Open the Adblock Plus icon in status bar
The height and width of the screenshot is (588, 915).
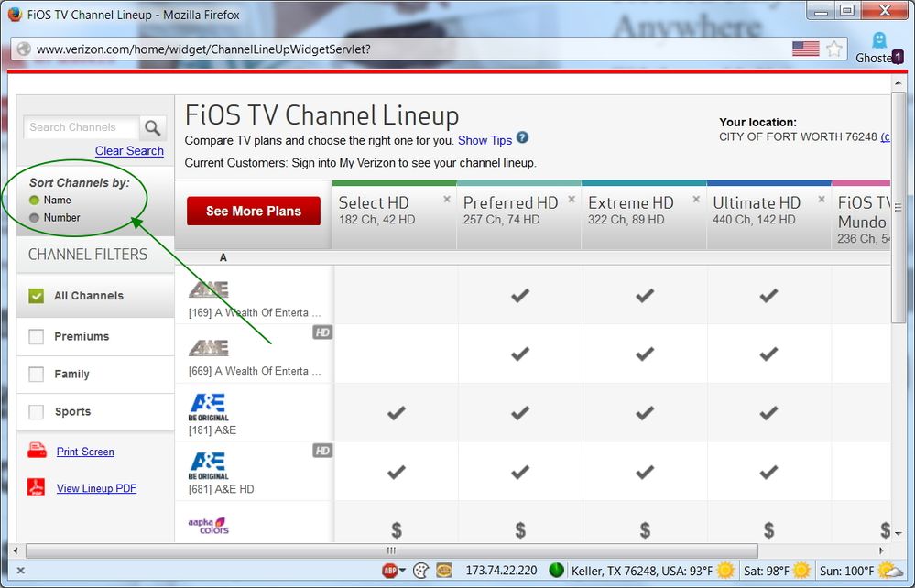[x=390, y=570]
